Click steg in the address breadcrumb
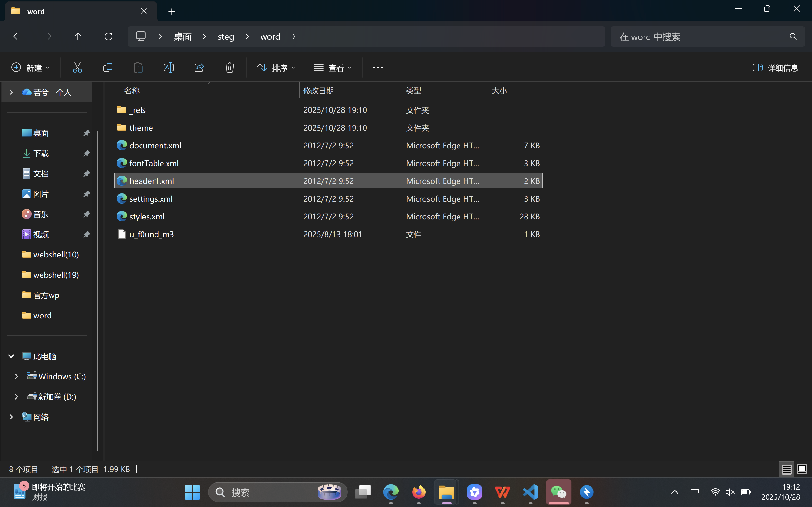This screenshot has height=507, width=812. (226, 36)
